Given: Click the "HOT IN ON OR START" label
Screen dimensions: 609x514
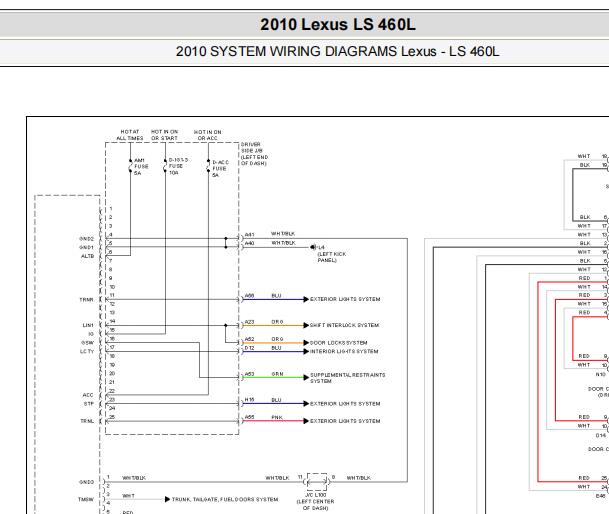Looking at the screenshot, I should click(x=164, y=135).
